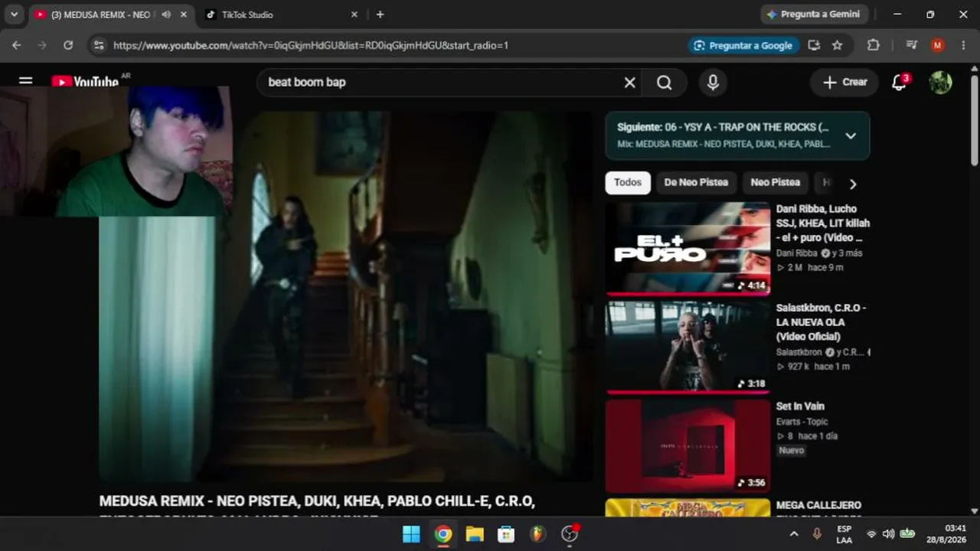The width and height of the screenshot is (980, 551).
Task: Open the tab search dropdown arrow
Action: pos(14,14)
